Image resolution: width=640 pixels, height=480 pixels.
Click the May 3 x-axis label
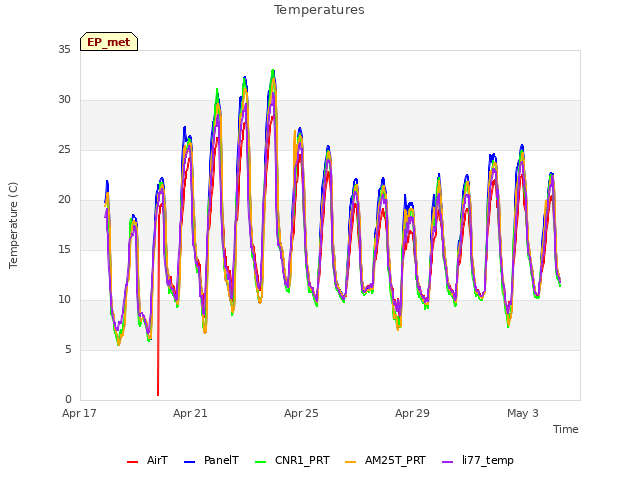click(x=523, y=413)
